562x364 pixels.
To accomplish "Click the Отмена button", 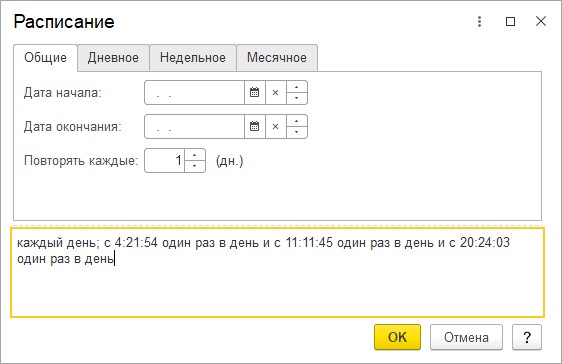I will (466, 337).
